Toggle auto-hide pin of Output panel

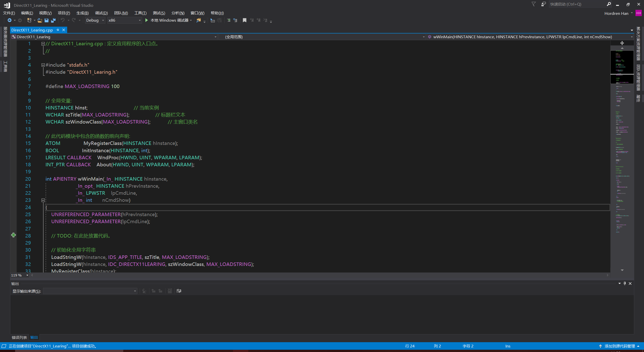point(625,284)
